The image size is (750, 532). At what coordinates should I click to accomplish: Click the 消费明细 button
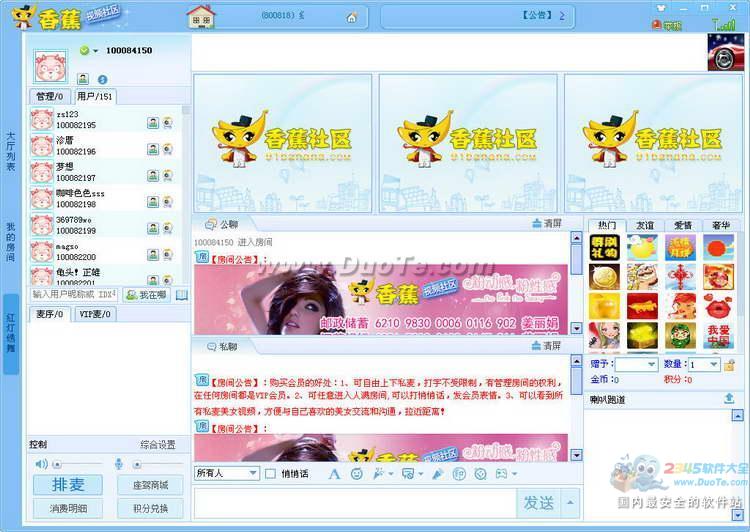68,508
